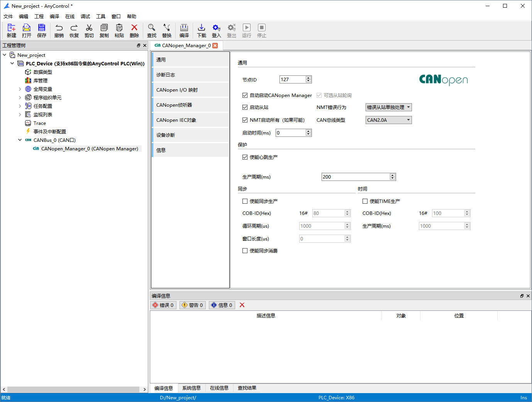
Task: Toggle the 启动从站 checkbox
Action: [x=245, y=107]
